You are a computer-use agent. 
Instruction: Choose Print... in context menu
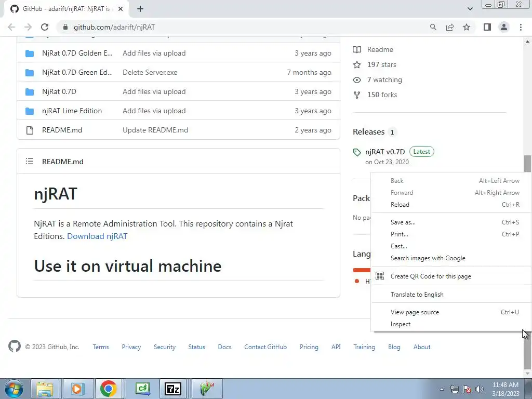pyautogui.click(x=451, y=234)
